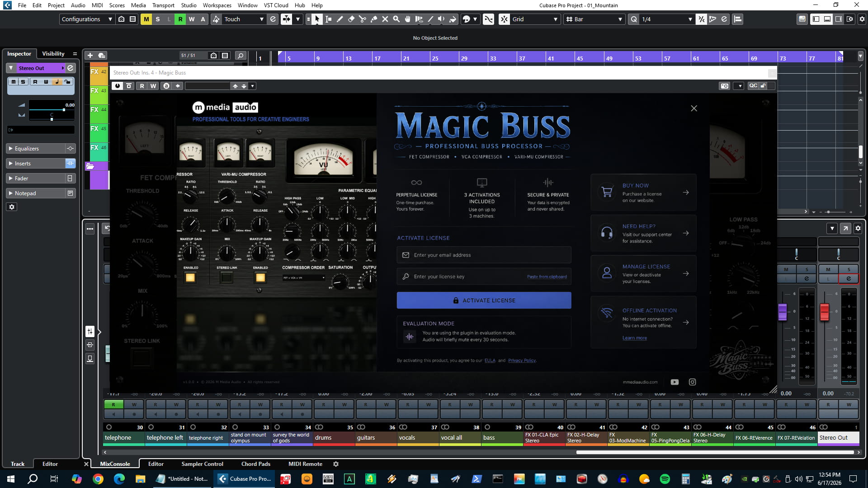Click MixConsole settings gear next to MIDI Remote
This screenshot has width=868, height=488.
[335, 464]
